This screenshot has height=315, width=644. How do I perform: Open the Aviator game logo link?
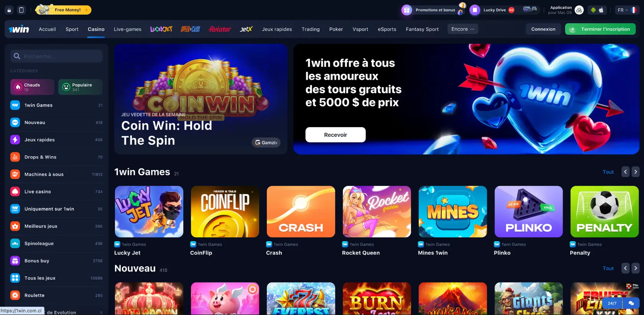tap(220, 29)
